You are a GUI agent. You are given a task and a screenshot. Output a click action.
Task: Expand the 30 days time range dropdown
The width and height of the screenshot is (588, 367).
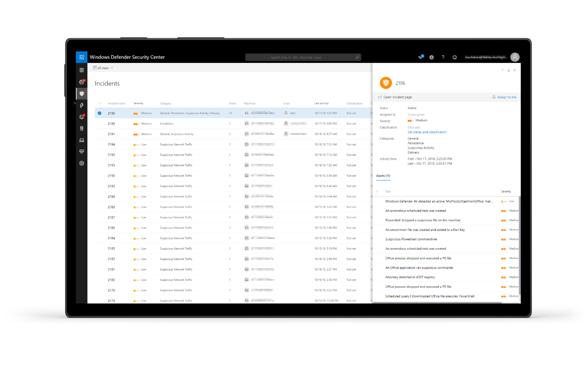click(x=103, y=68)
